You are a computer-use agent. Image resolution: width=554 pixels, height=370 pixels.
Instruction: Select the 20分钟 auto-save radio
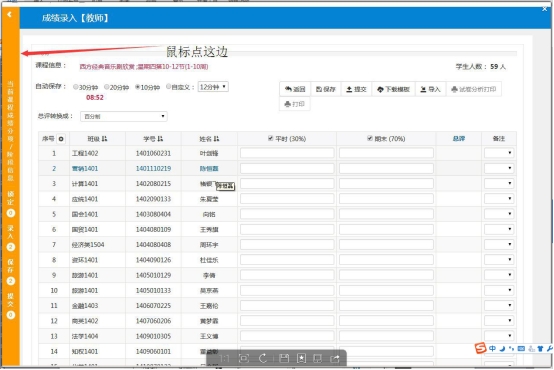click(106, 87)
